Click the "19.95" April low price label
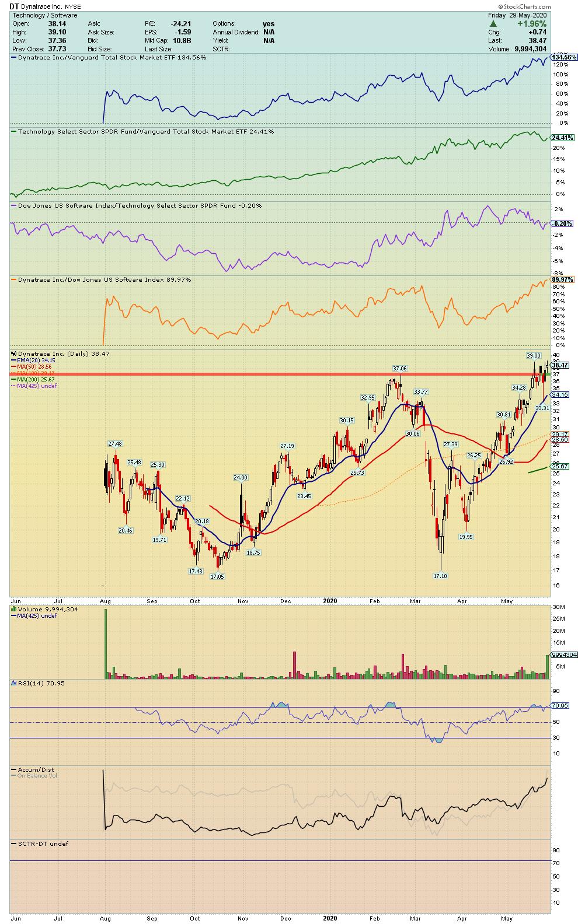The height and width of the screenshot is (924, 578). (466, 537)
